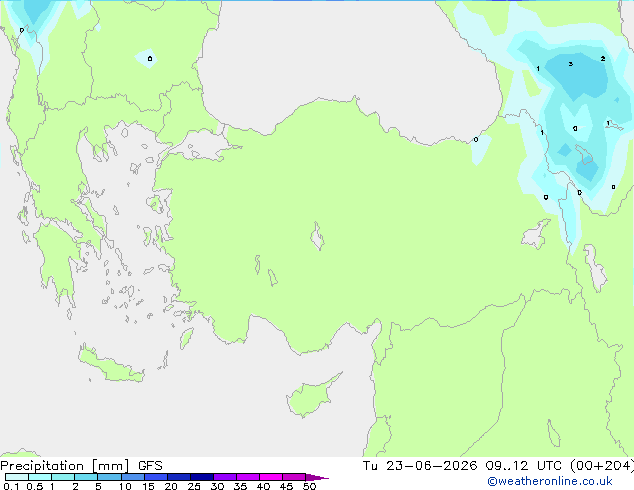Select the 0.5 to 1 mm legend swatch
The height and width of the screenshot is (490, 634).
tap(40, 477)
